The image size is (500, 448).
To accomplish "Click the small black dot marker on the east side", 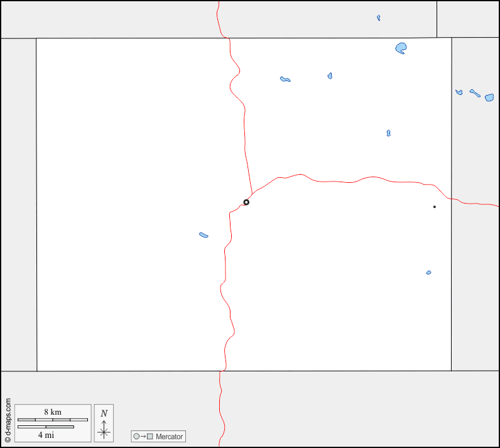I will point(434,207).
